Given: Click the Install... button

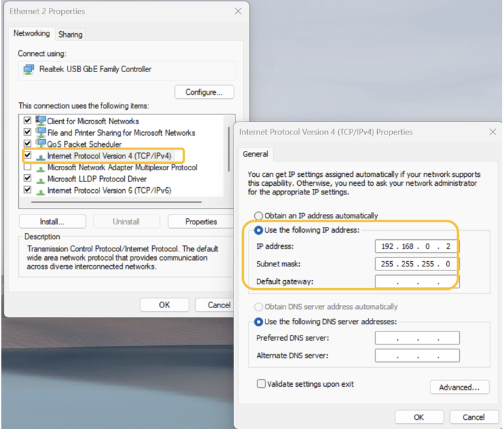Looking at the screenshot, I should 53,222.
